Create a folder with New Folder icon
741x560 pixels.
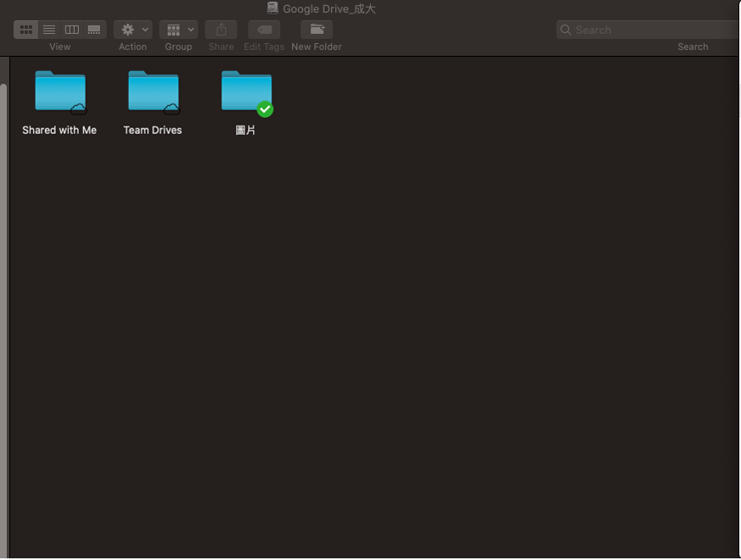tap(317, 30)
